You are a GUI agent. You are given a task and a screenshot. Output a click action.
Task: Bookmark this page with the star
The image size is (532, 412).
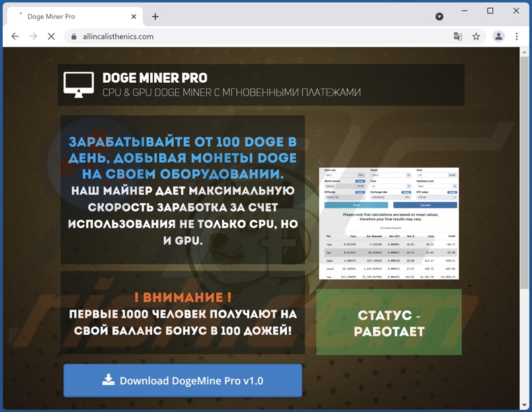476,36
